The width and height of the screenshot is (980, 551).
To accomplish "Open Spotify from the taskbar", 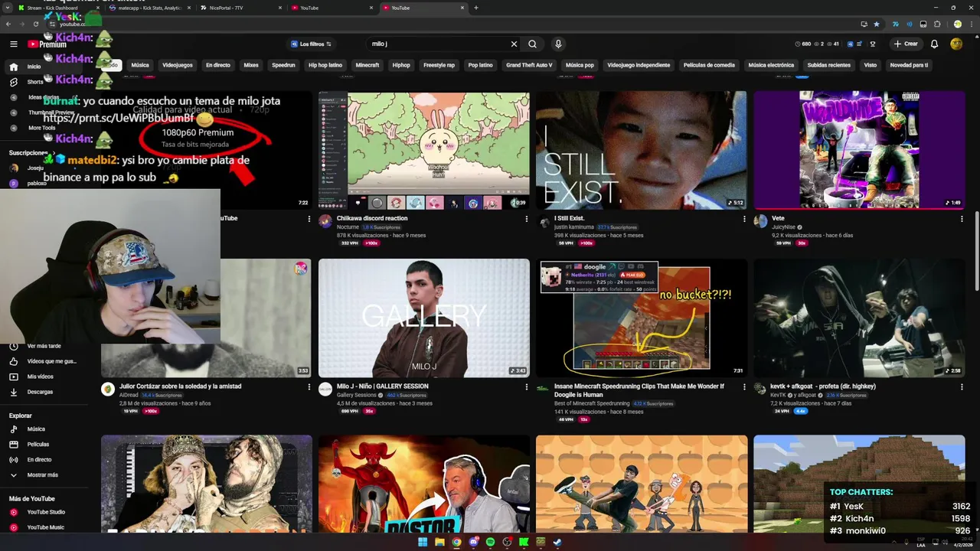I will pos(490,543).
